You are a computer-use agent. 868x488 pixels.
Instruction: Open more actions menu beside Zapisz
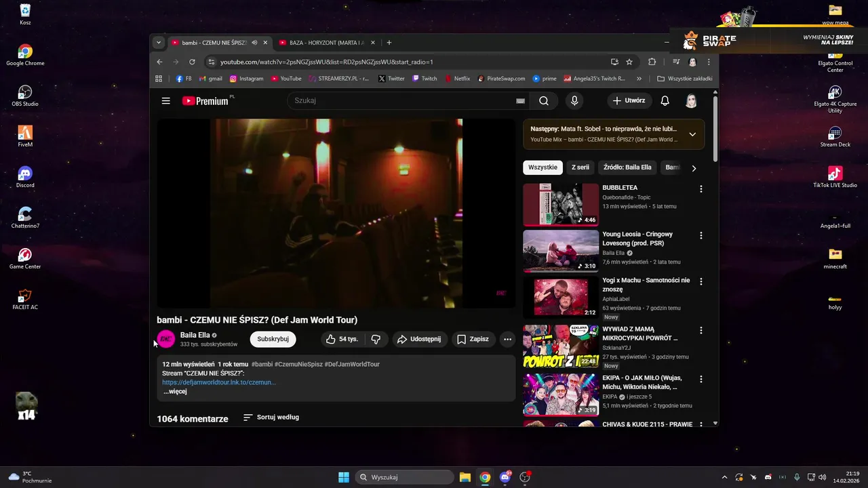tap(507, 339)
